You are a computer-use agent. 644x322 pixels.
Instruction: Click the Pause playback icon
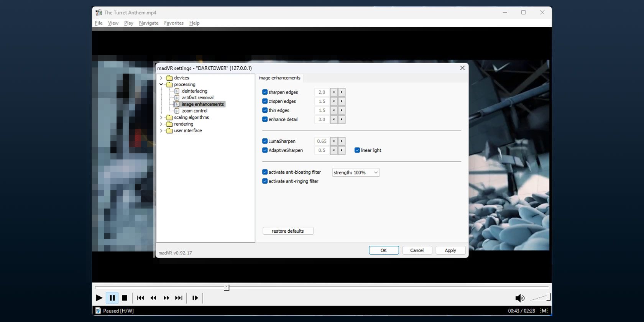(x=112, y=298)
